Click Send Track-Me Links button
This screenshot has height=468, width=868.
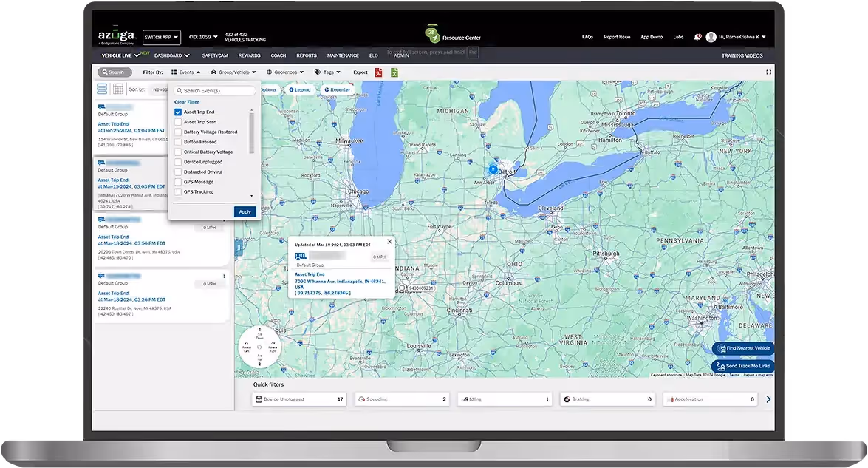tap(743, 366)
